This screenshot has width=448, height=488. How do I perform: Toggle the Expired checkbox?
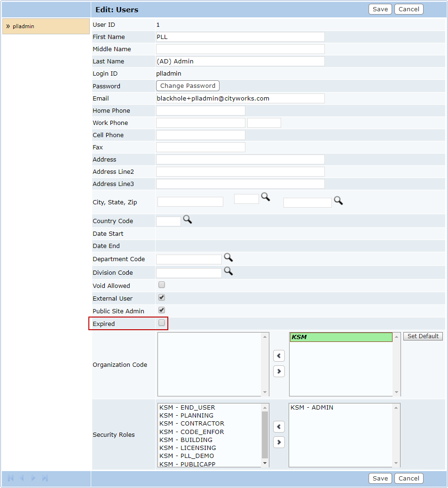[162, 323]
